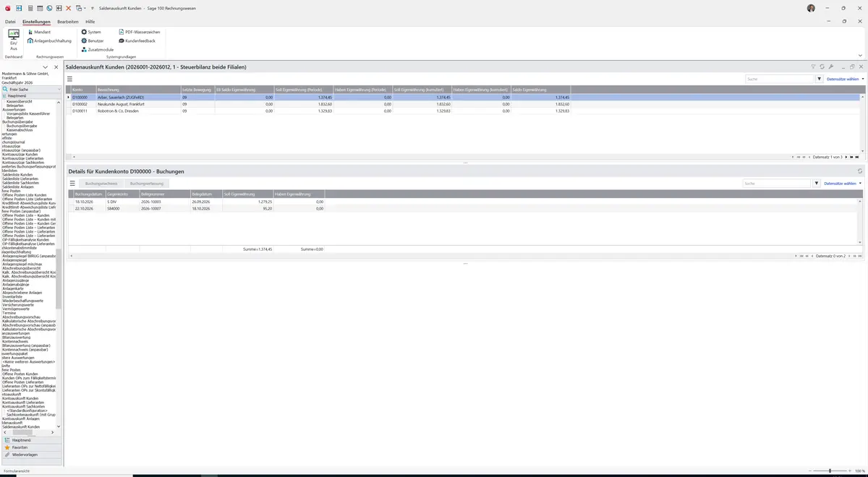The image size is (868, 477).
Task: Open the search filter dropdown in Saldenauskunft
Action: [819, 79]
